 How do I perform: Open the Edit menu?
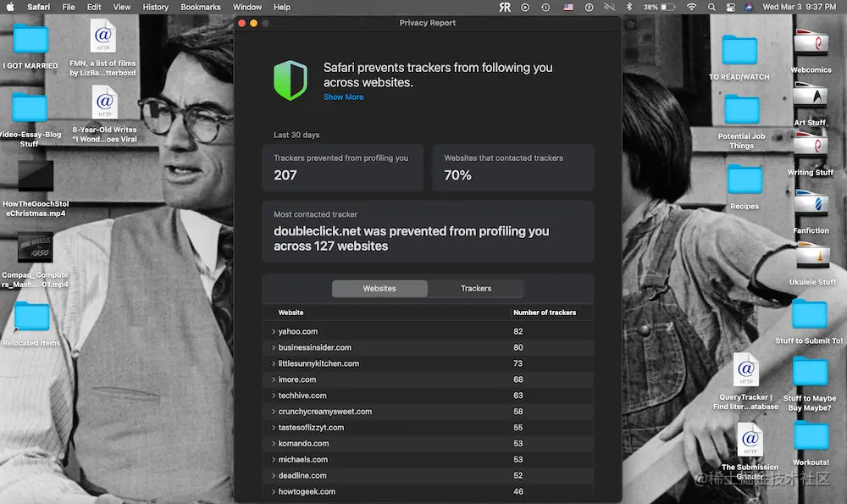tap(94, 7)
